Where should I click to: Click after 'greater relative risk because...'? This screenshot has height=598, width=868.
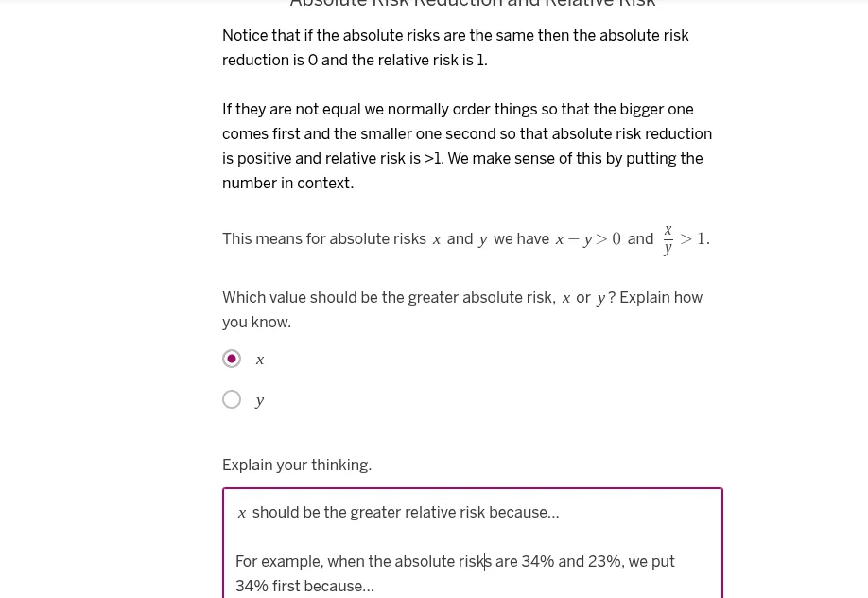pyautogui.click(x=559, y=512)
